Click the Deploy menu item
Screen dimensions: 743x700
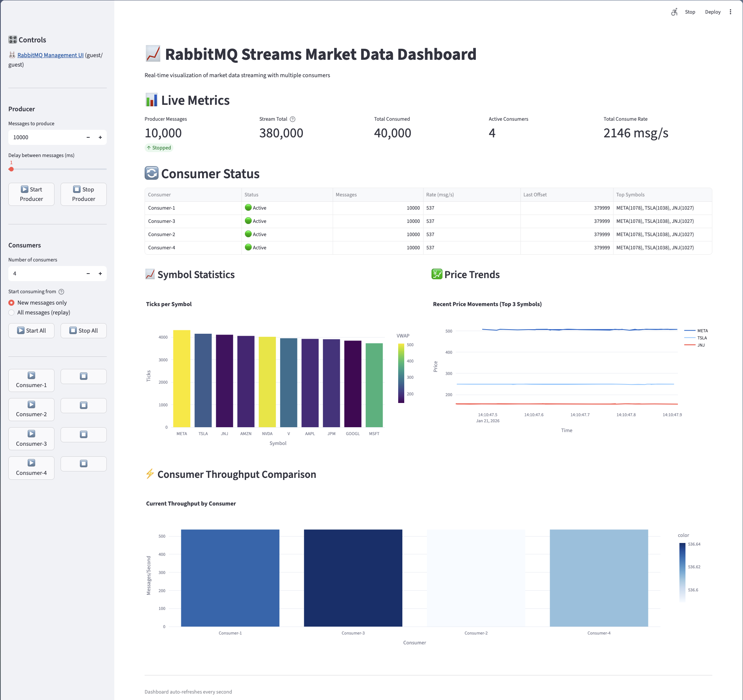(x=713, y=12)
